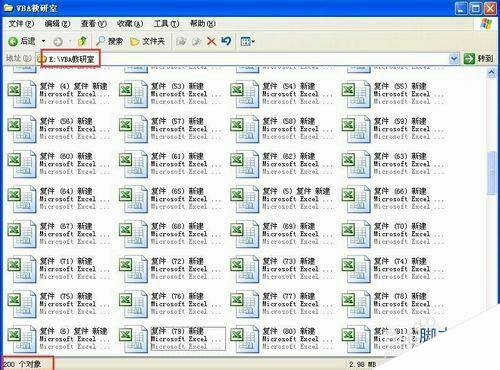Screen dimensions: 500x370
Task: Select Excel file 复件 (70) 新建
Action: tap(393, 234)
